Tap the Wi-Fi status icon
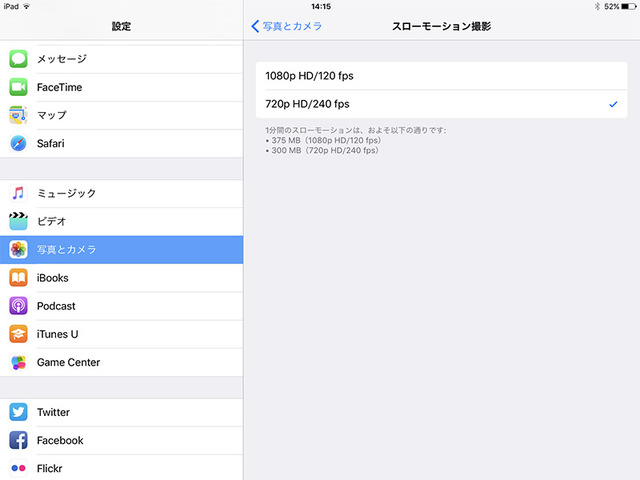This screenshot has width=640, height=480. pos(27,6)
